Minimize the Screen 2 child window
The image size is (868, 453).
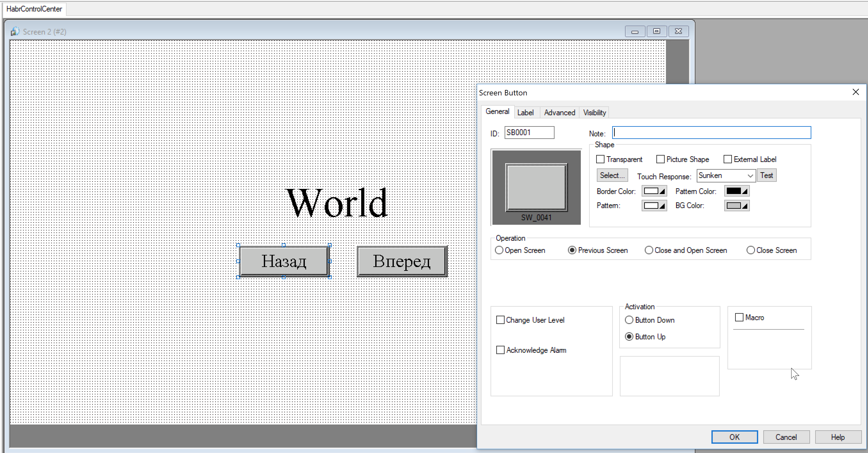click(x=635, y=31)
